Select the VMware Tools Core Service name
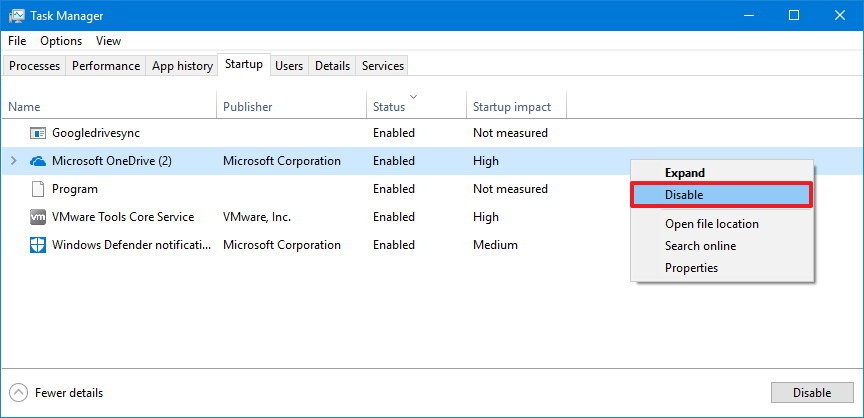The width and height of the screenshot is (864, 418). point(123,217)
